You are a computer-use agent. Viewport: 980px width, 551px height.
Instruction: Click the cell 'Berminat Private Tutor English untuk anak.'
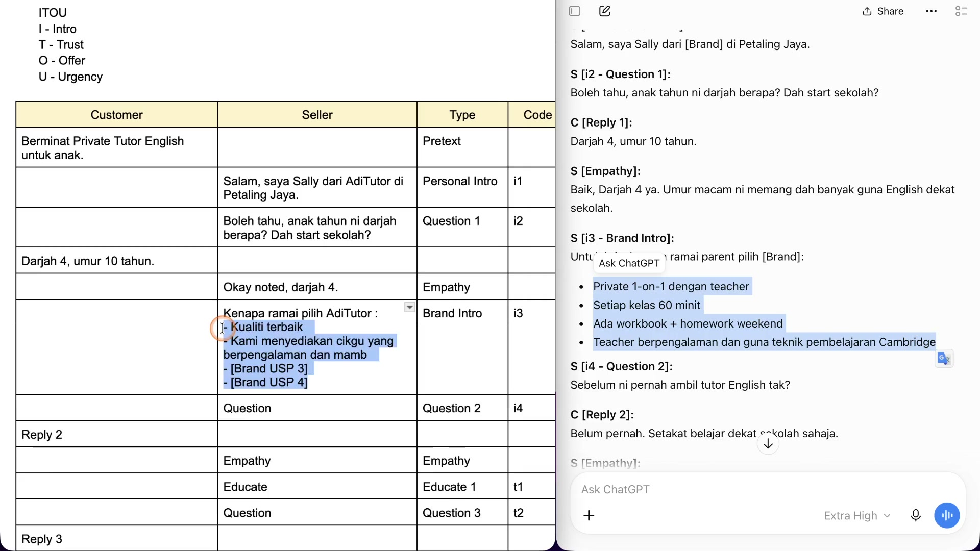117,148
